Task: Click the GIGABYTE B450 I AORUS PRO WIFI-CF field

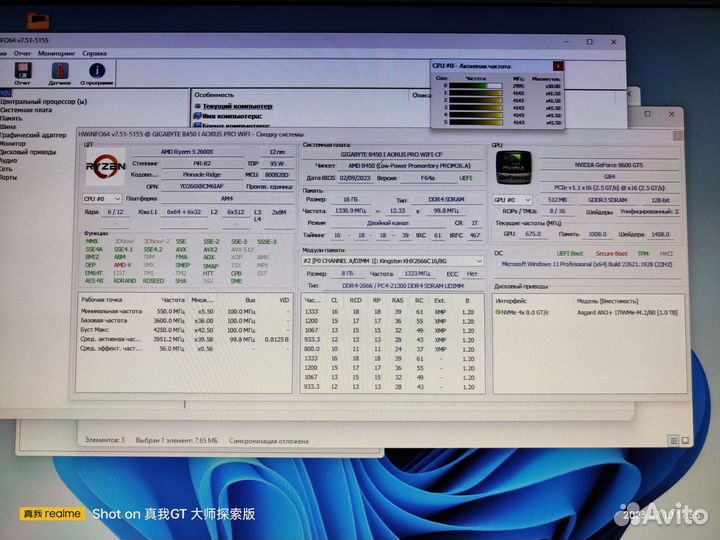Action: [392, 154]
